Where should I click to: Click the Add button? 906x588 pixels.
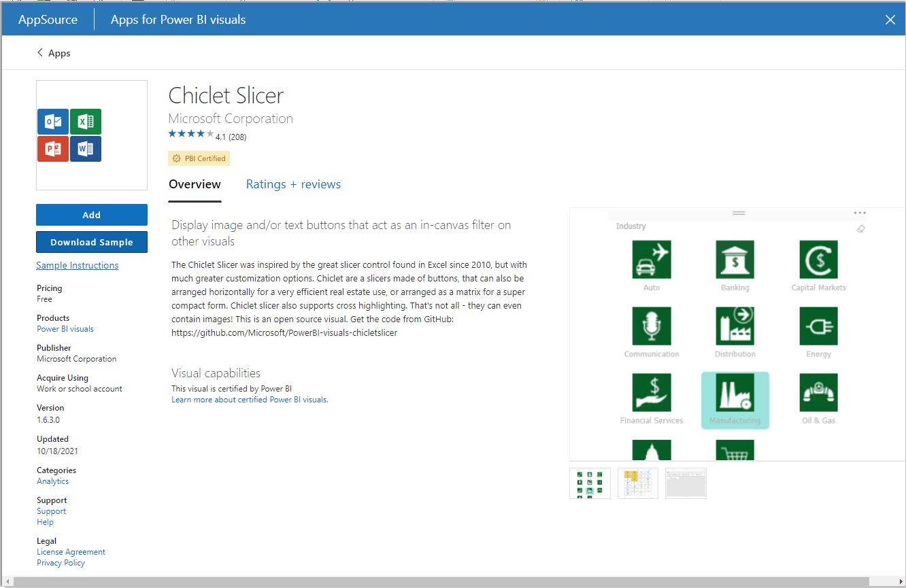tap(92, 215)
